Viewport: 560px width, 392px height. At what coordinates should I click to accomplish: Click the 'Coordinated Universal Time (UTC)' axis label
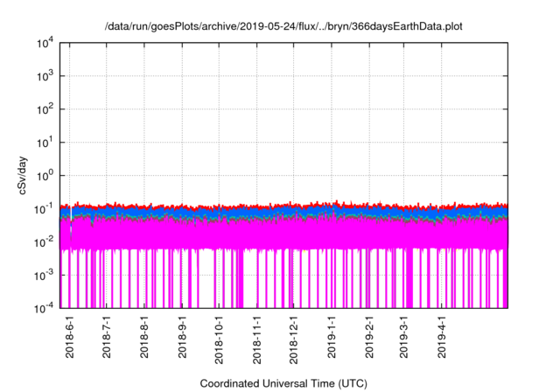[283, 384]
